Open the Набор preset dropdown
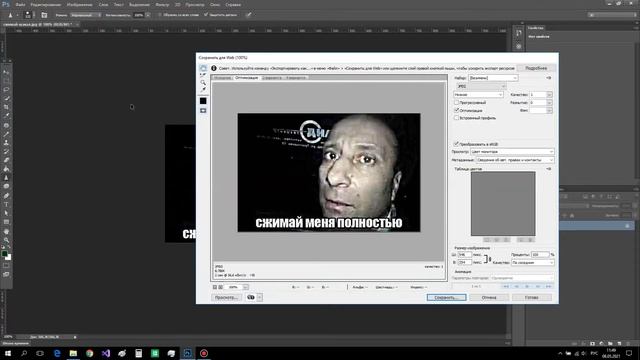This screenshot has width=640, height=360. point(493,78)
